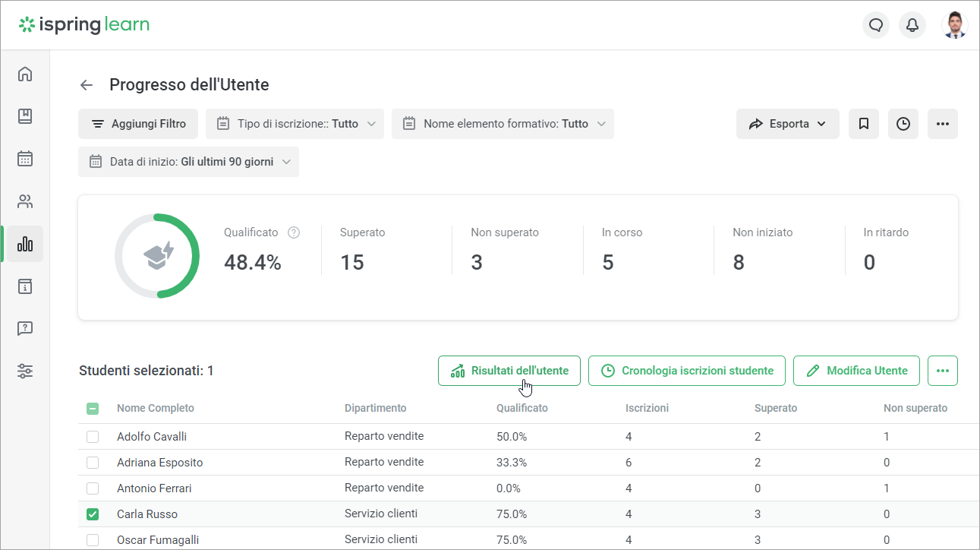Select the Adolfo Cavalli checkbox
This screenshot has height=550, width=980.
point(93,437)
